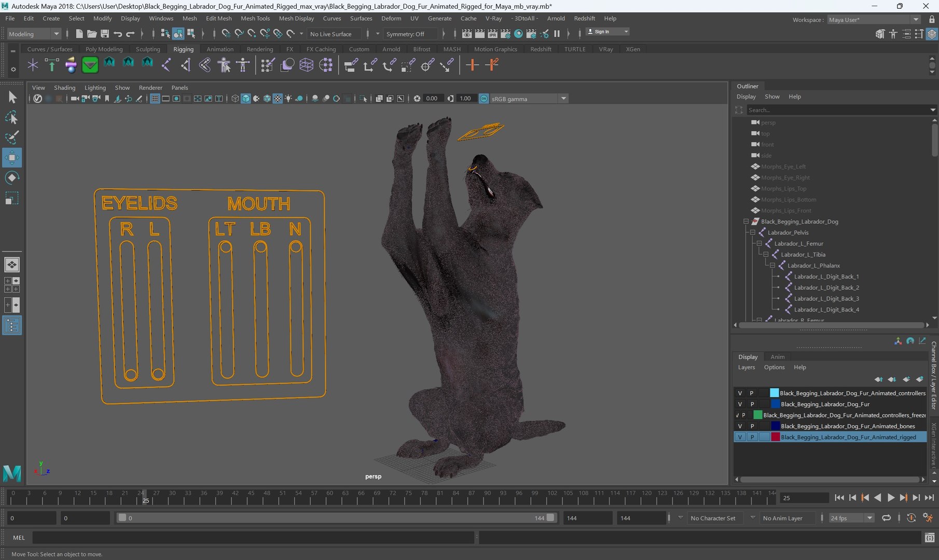This screenshot has width=939, height=560.
Task: Switch to four-pane layout icon
Action: pyautogui.click(x=12, y=285)
